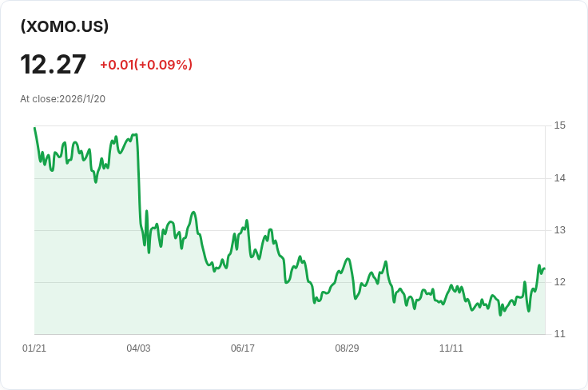The width and height of the screenshot is (588, 390).
Task: Click the chart line's starting point
Action: point(34,128)
